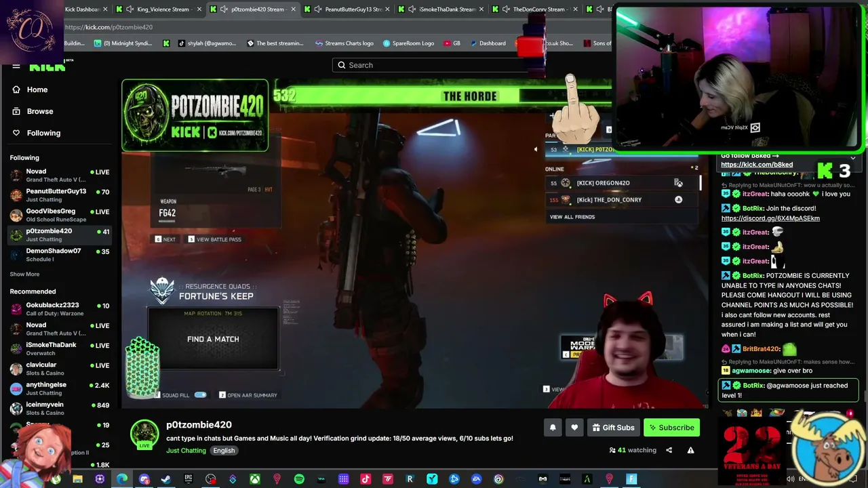Click the heart follow icon
This screenshot has width=868, height=488.
point(574,428)
